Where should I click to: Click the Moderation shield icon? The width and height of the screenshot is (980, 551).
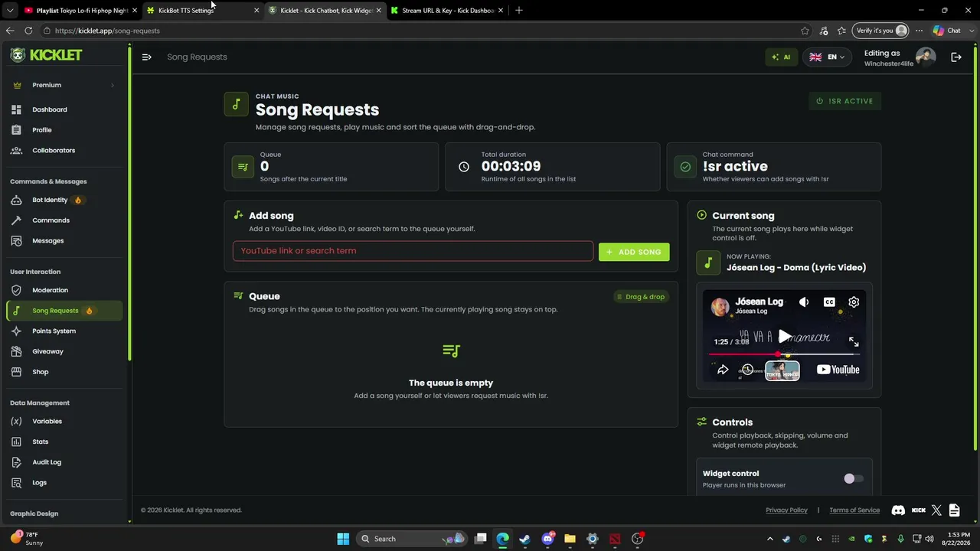16,290
